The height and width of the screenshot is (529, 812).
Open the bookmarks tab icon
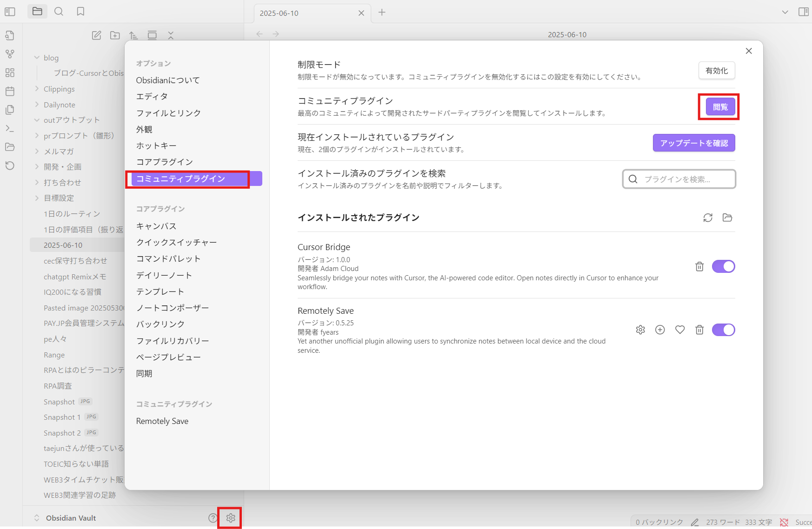80,11
